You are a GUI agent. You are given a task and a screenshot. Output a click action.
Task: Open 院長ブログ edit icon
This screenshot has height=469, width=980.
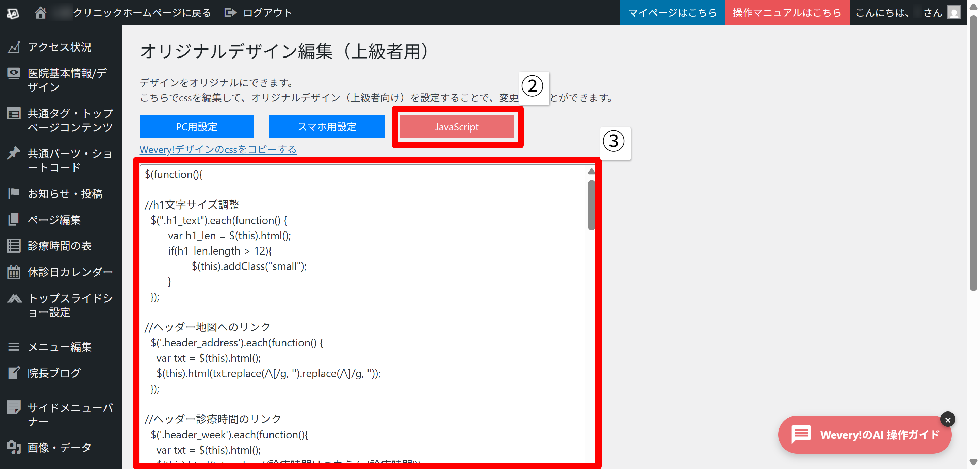(x=14, y=373)
